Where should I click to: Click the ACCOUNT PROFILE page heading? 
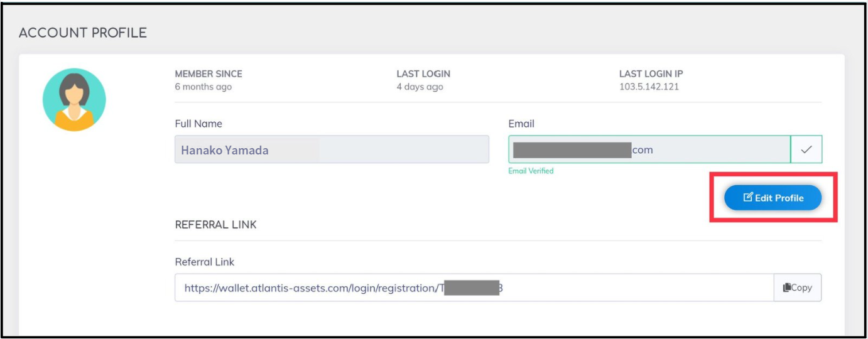[83, 33]
